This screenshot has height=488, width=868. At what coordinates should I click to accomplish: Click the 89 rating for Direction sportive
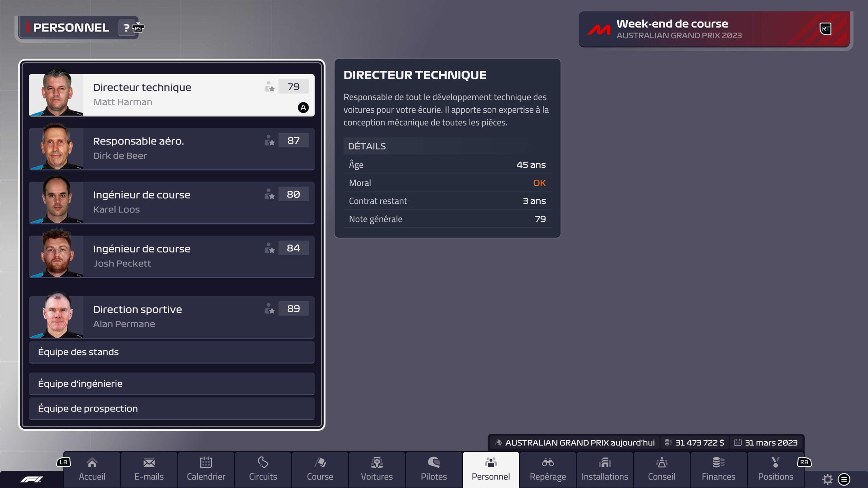point(294,309)
